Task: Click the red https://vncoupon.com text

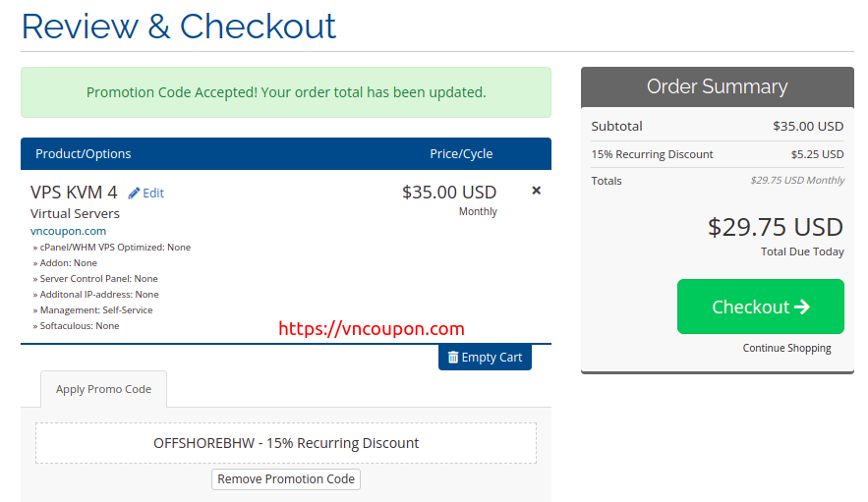Action: pyautogui.click(x=372, y=329)
